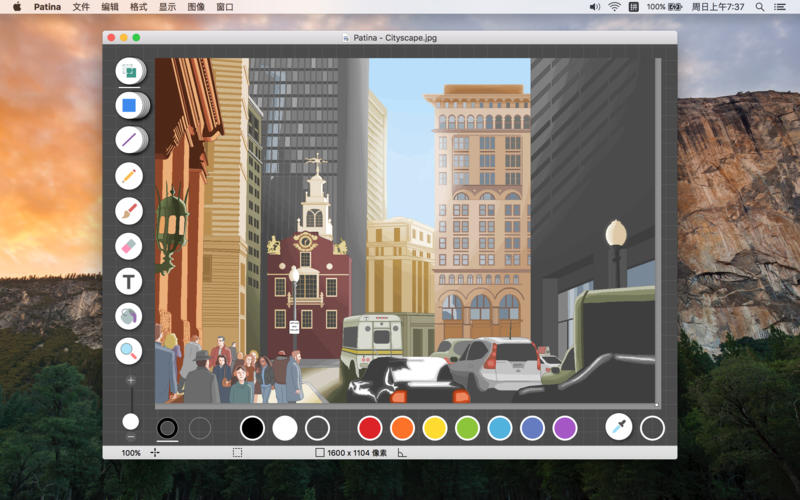800x500 pixels.
Task: Click the 100% zoom level indicator
Action: coord(131,453)
